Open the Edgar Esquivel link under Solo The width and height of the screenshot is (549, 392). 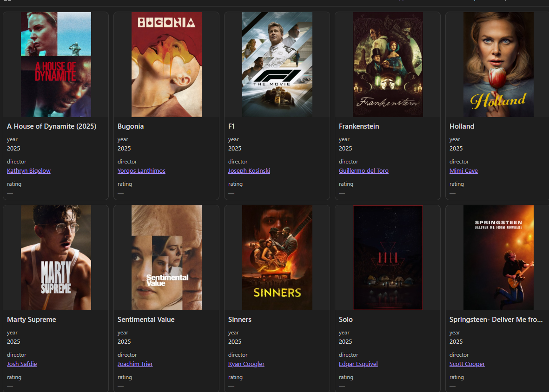point(358,364)
